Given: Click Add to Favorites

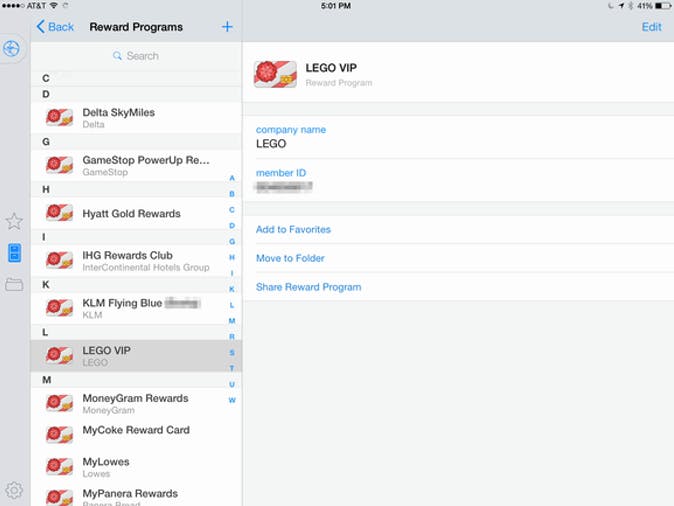Looking at the screenshot, I should 293,230.
